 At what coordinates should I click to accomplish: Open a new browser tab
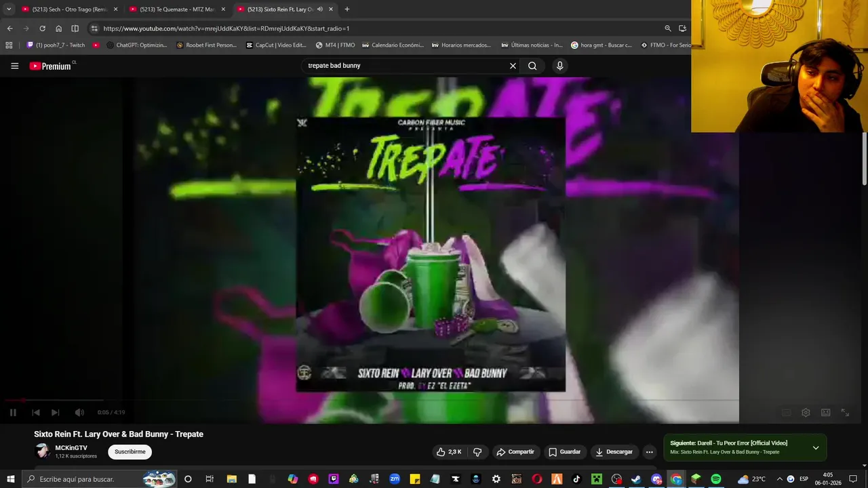click(347, 9)
